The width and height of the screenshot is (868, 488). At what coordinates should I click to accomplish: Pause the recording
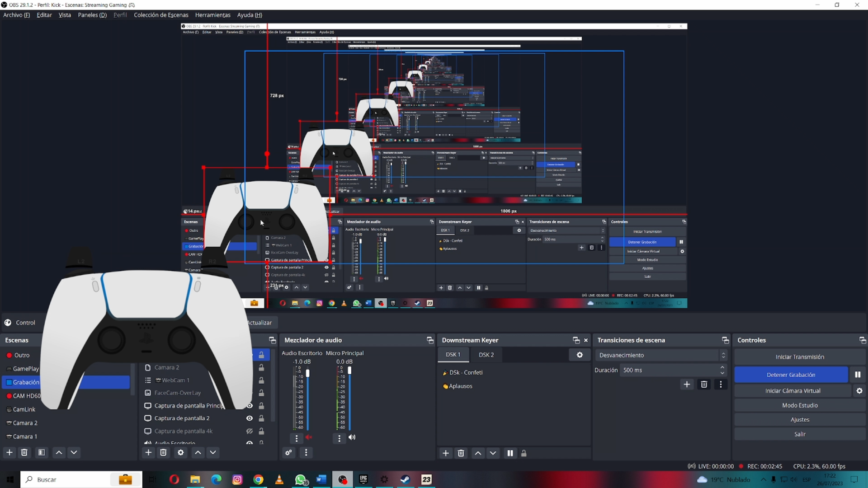(858, 375)
